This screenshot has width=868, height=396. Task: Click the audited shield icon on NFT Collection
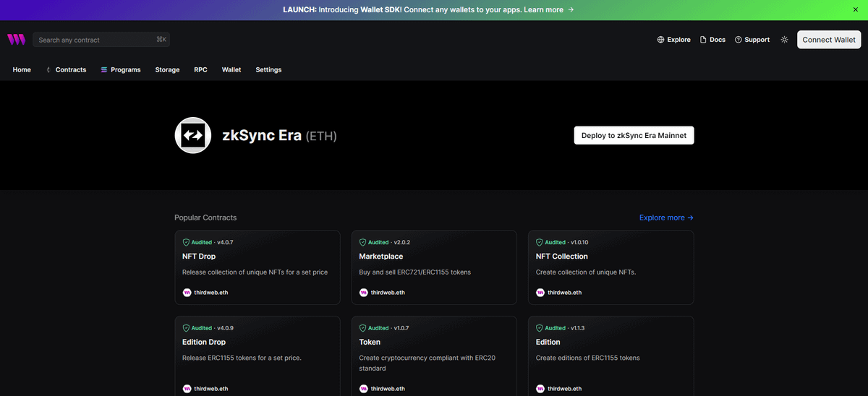[540, 243]
